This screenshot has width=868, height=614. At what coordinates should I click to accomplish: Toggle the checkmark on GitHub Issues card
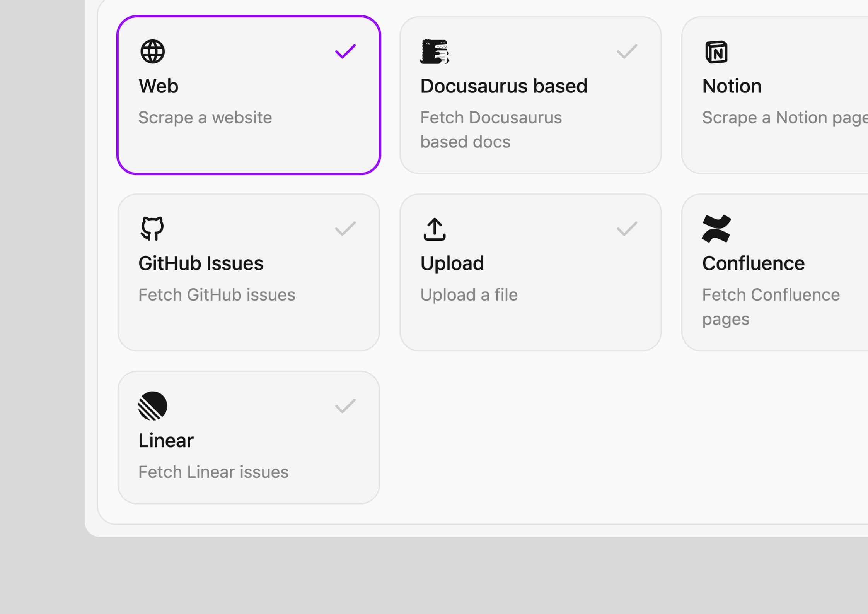(345, 229)
